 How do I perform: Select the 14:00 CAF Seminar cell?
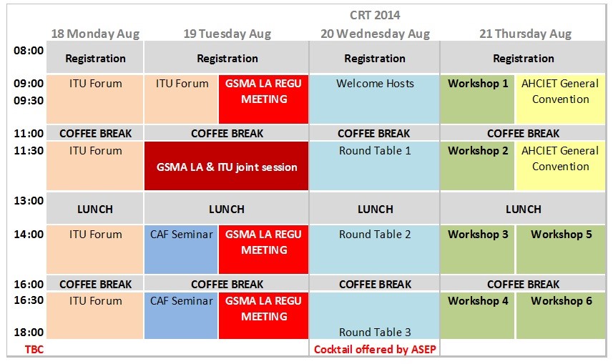(182, 235)
